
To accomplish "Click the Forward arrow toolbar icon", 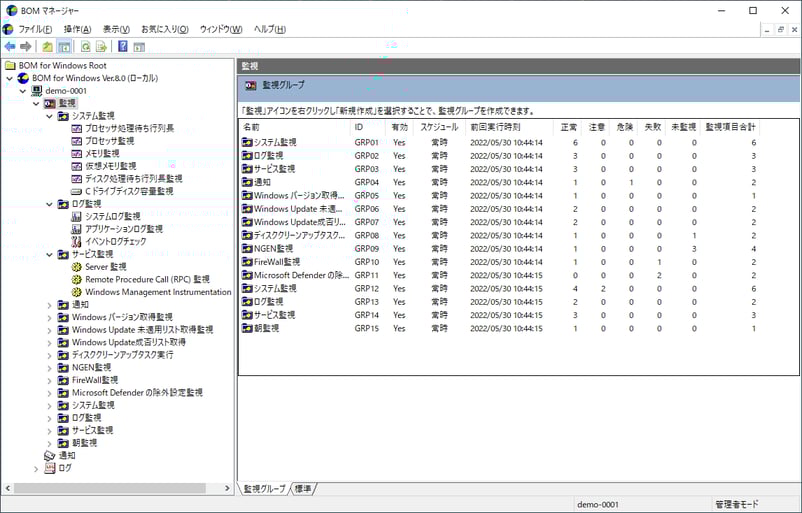I will point(26,47).
